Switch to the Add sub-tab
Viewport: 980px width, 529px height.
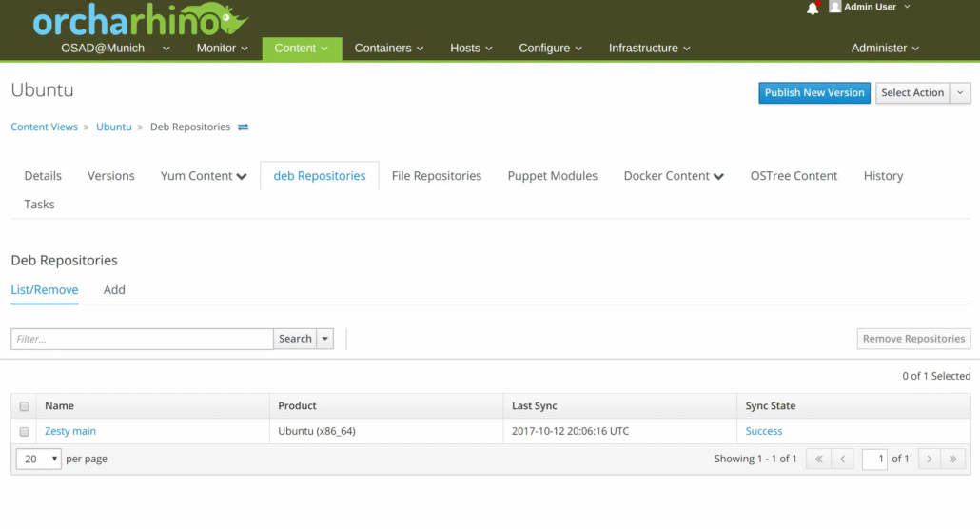click(114, 290)
